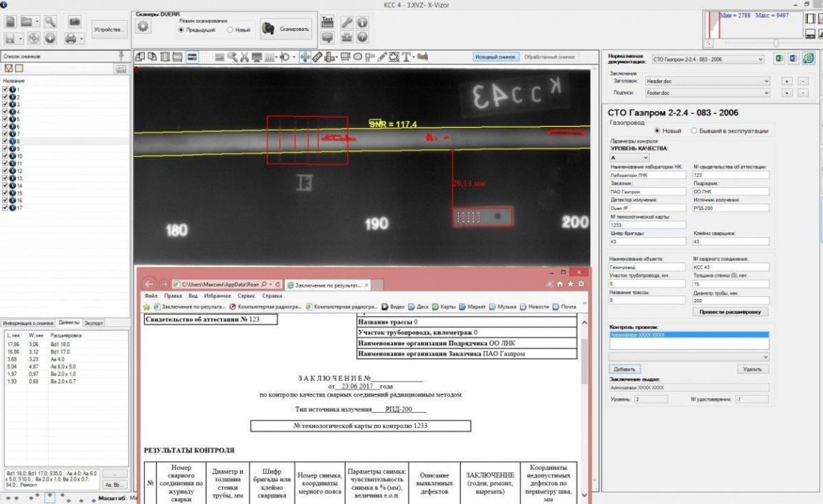Select the text annotation tool
This screenshot has width=823, height=504.
click(x=406, y=57)
